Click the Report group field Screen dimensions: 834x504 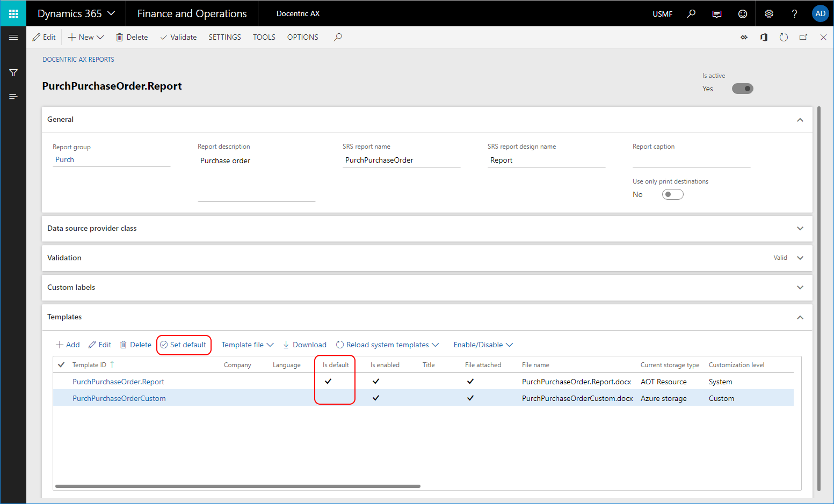pos(111,159)
